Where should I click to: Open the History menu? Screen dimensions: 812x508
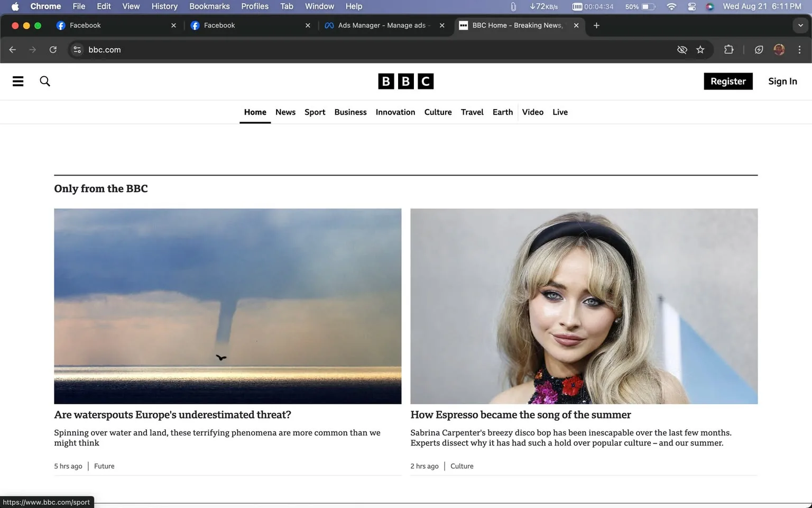pyautogui.click(x=164, y=6)
